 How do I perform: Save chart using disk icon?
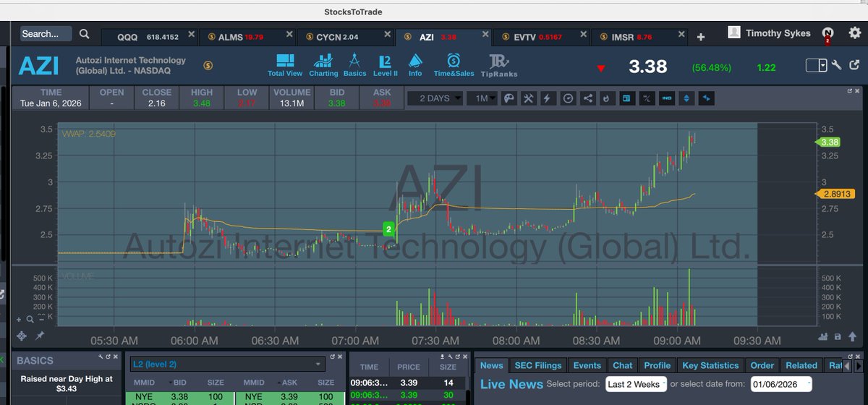tap(838, 336)
